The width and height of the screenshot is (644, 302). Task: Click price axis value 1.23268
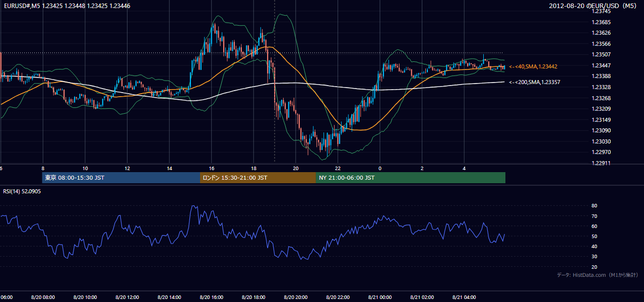601,98
